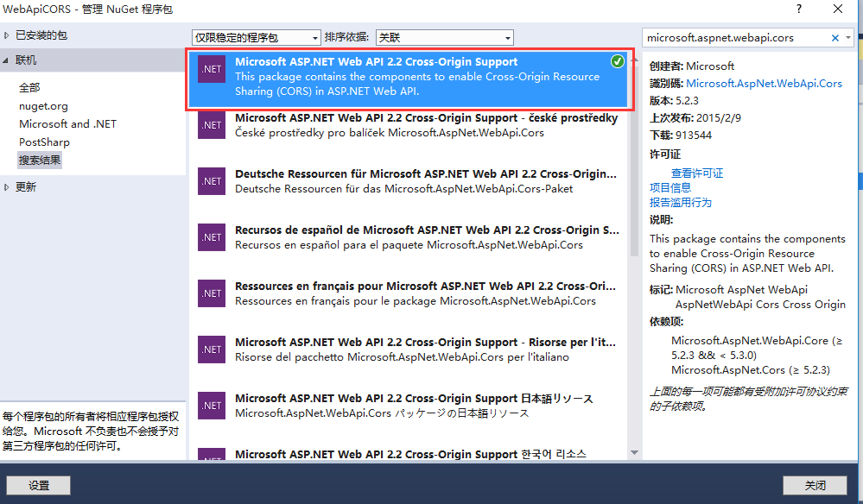The height and width of the screenshot is (504, 863).
Task: Expand 更新 section
Action: pyautogui.click(x=7, y=187)
